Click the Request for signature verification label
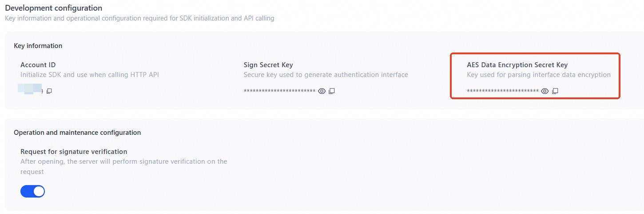 [x=74, y=152]
